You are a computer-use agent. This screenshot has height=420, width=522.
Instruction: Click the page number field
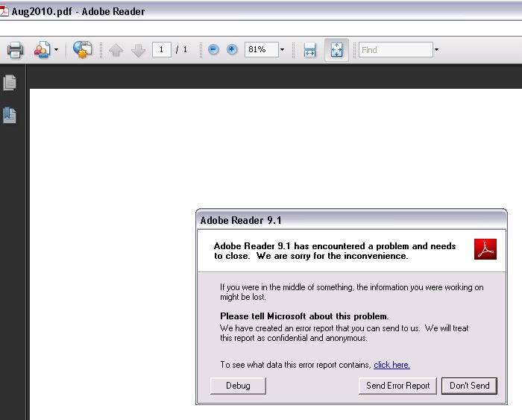(x=162, y=50)
